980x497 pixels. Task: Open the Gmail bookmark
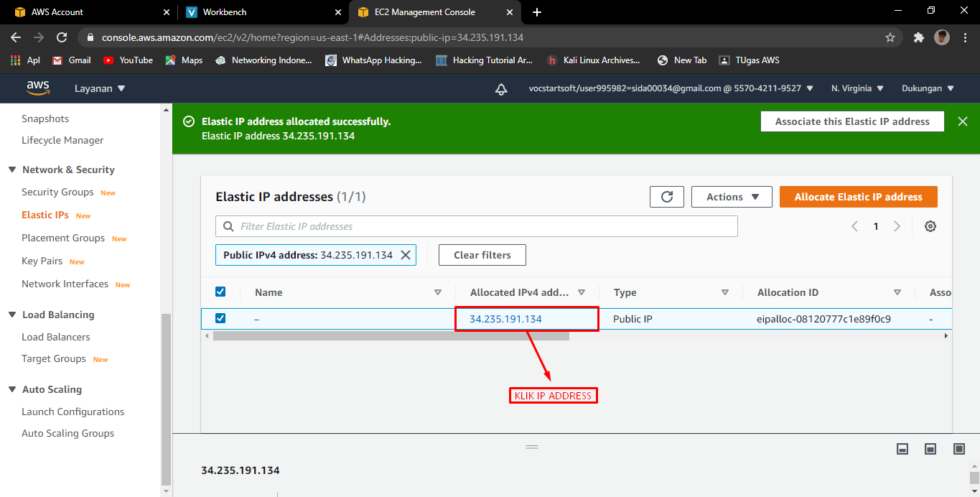(72, 60)
